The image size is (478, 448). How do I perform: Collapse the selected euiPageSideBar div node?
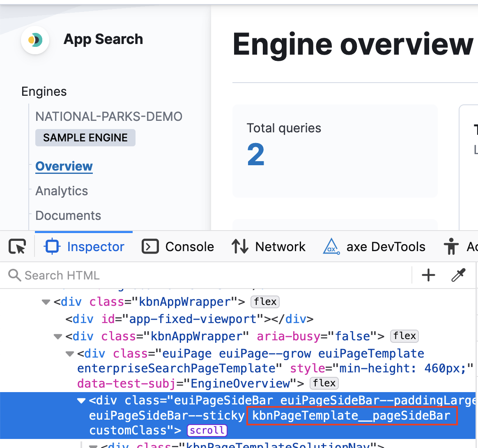tap(81, 401)
